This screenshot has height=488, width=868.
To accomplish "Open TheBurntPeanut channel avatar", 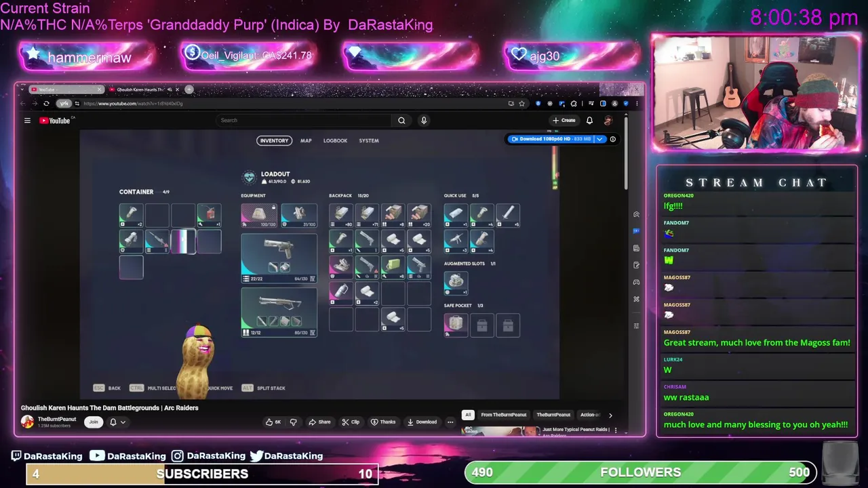I will pos(27,422).
